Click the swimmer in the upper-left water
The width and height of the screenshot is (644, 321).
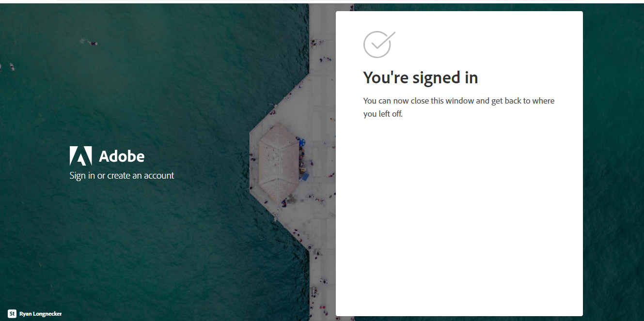92,43
